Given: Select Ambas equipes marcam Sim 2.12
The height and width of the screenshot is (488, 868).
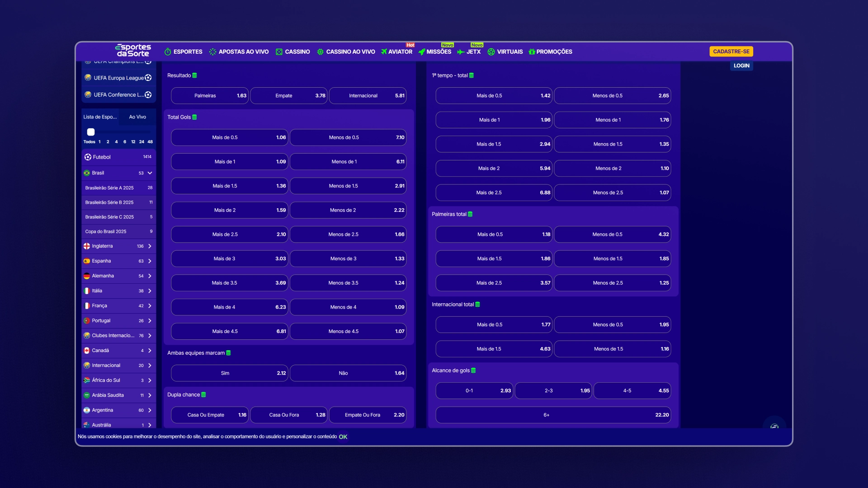Looking at the screenshot, I should [229, 373].
